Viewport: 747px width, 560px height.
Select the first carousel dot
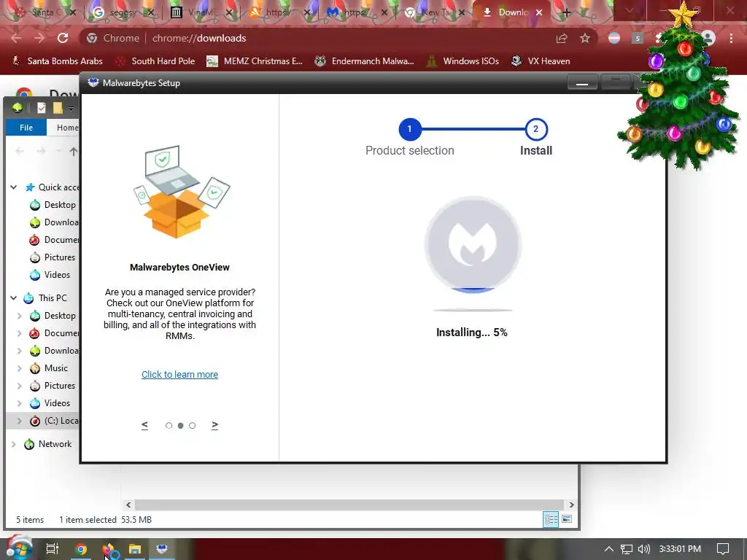click(169, 426)
